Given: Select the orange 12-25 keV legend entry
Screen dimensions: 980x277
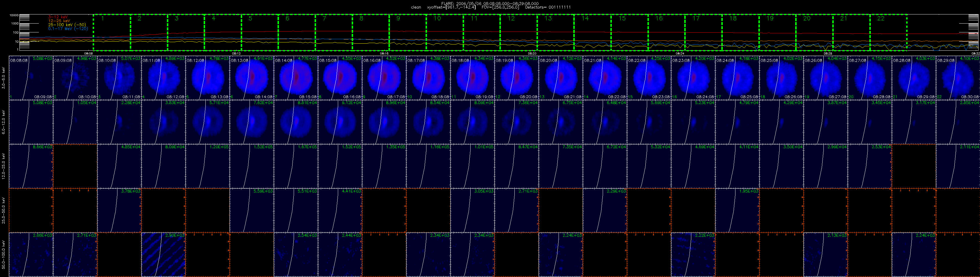Looking at the screenshot, I should 59,21.
